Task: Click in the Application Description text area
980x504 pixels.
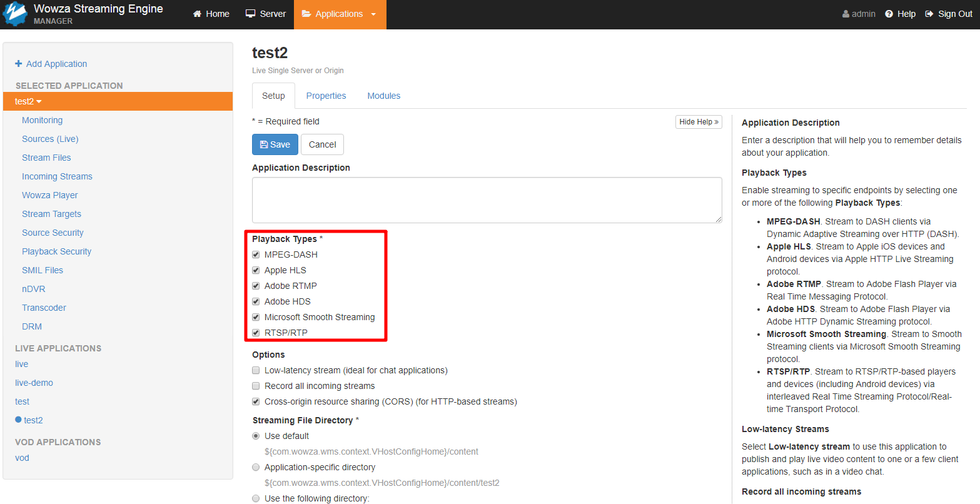Action: pyautogui.click(x=487, y=200)
